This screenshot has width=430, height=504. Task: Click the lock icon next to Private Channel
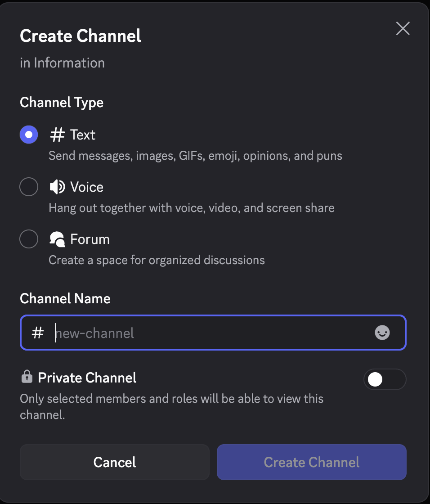(27, 377)
